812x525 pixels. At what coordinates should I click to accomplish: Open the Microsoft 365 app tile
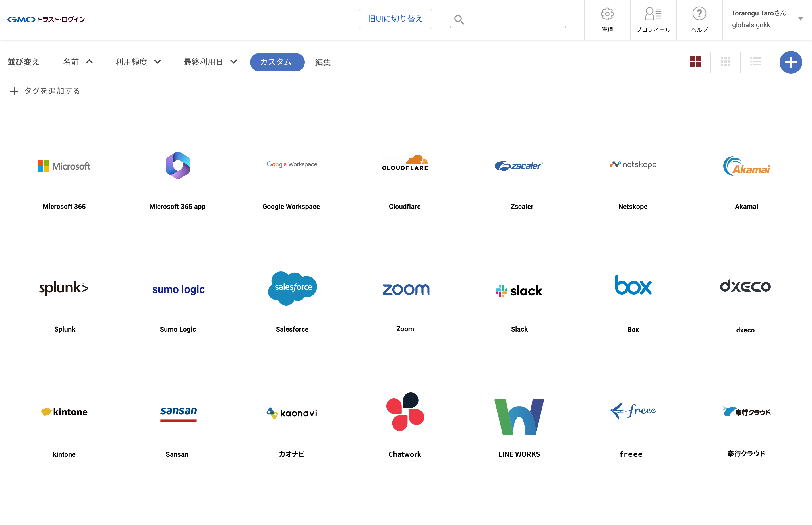pyautogui.click(x=64, y=166)
